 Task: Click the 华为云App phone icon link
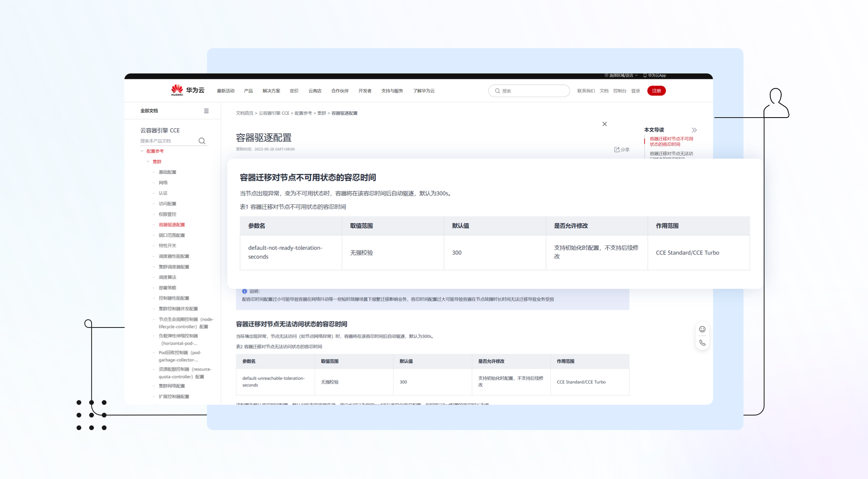tap(655, 75)
